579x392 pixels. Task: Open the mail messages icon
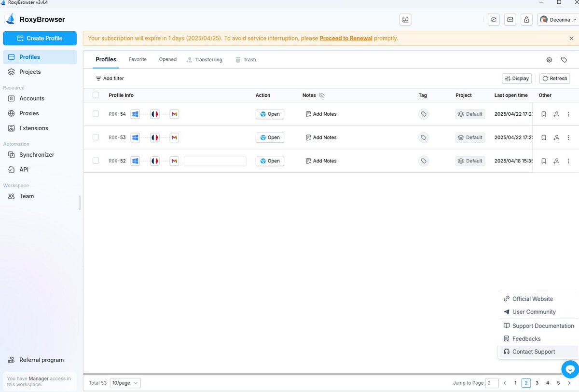click(x=510, y=20)
